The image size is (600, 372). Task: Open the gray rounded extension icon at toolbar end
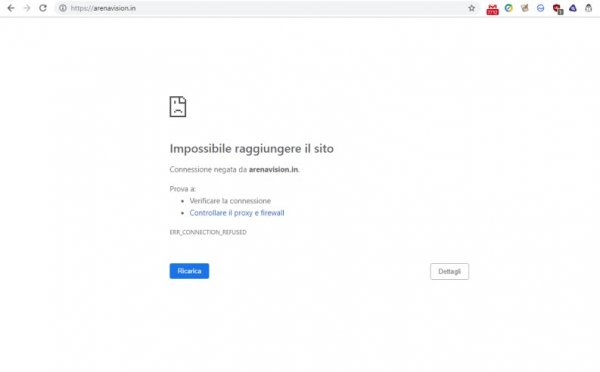pos(589,8)
